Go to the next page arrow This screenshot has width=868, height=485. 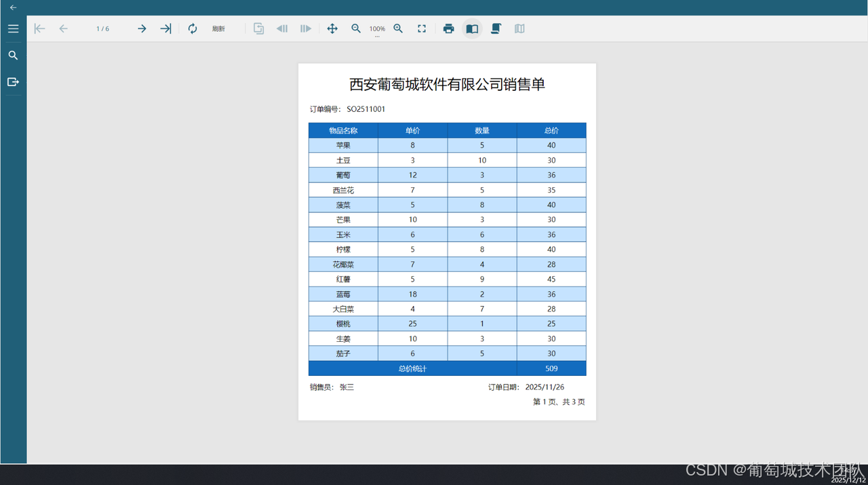coord(142,28)
